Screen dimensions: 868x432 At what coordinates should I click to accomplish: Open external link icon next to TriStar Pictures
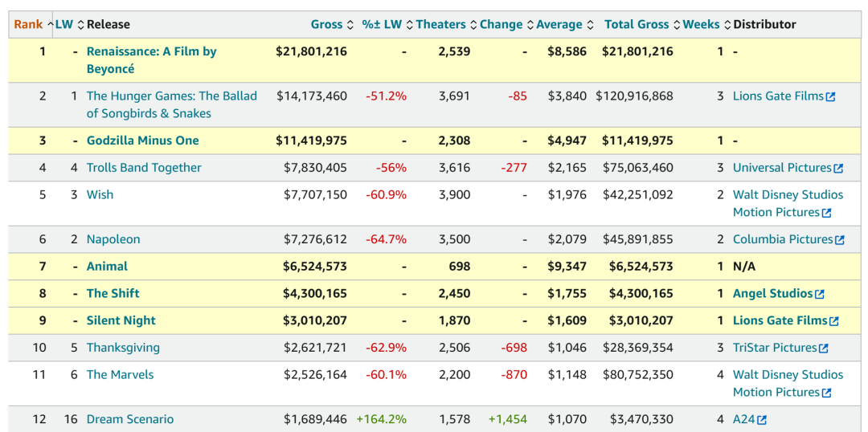tap(823, 348)
